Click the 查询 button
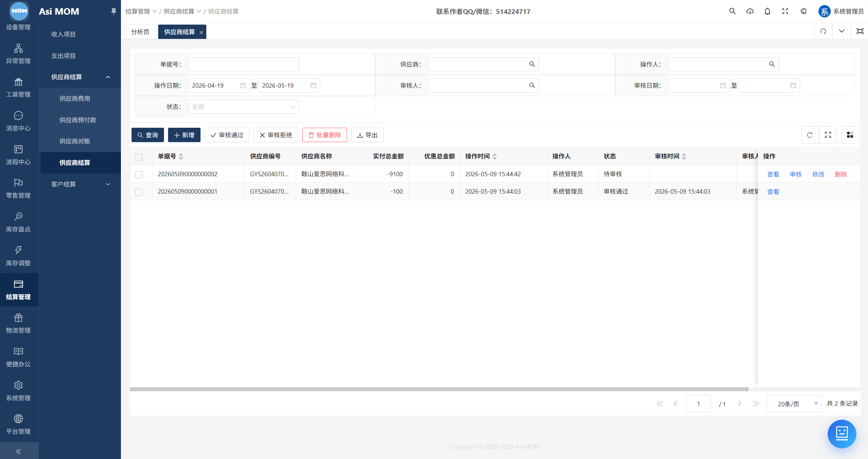Screen dimensions: 868x459 [148, 135]
